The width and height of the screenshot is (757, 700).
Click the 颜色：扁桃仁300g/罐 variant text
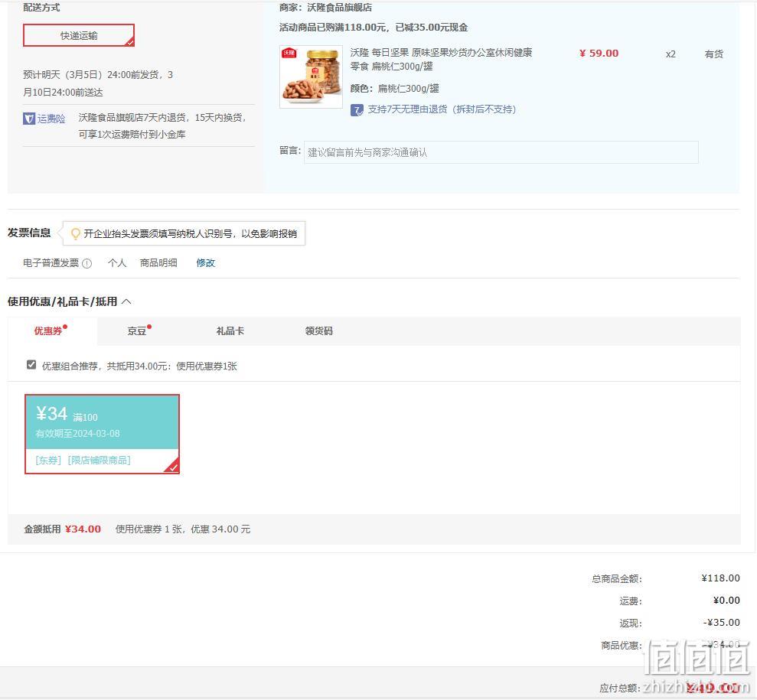tap(394, 88)
